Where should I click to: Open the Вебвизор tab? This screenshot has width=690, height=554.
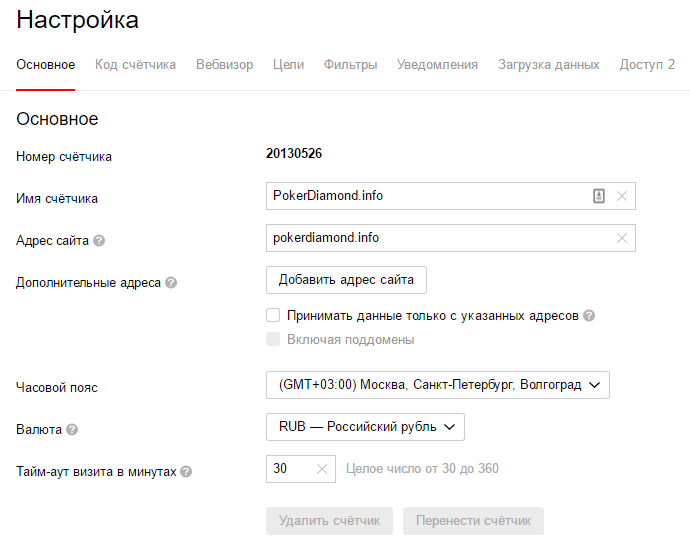click(x=224, y=65)
